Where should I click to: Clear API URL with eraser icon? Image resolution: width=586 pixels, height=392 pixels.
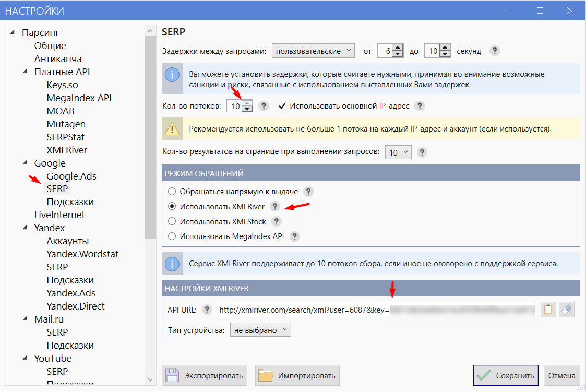(567, 310)
